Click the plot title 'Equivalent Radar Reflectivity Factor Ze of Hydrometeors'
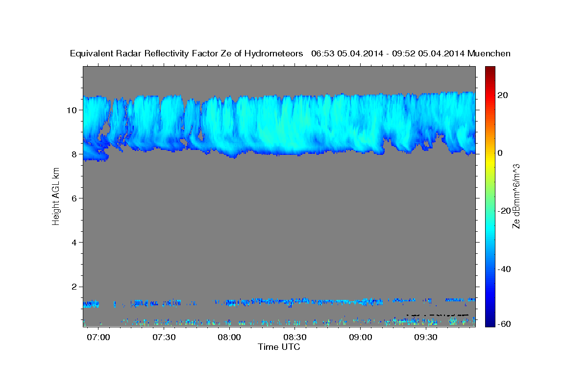Viewport: 588px width, 392px height. (x=187, y=54)
